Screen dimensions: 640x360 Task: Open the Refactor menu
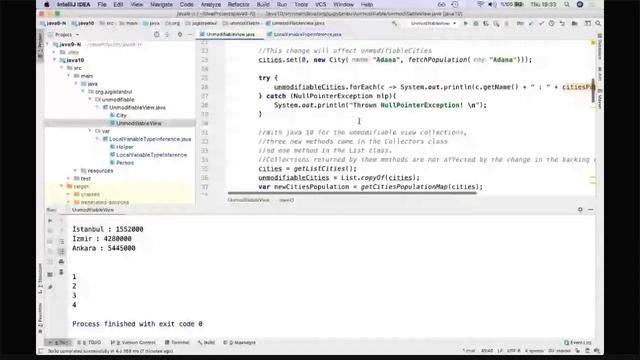pos(239,4)
